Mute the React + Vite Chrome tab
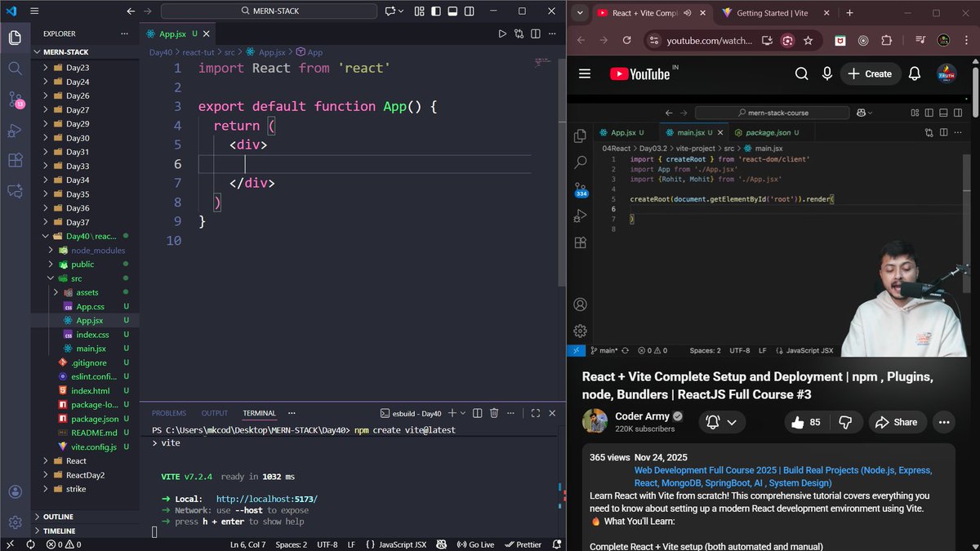980x551 pixels. [687, 13]
